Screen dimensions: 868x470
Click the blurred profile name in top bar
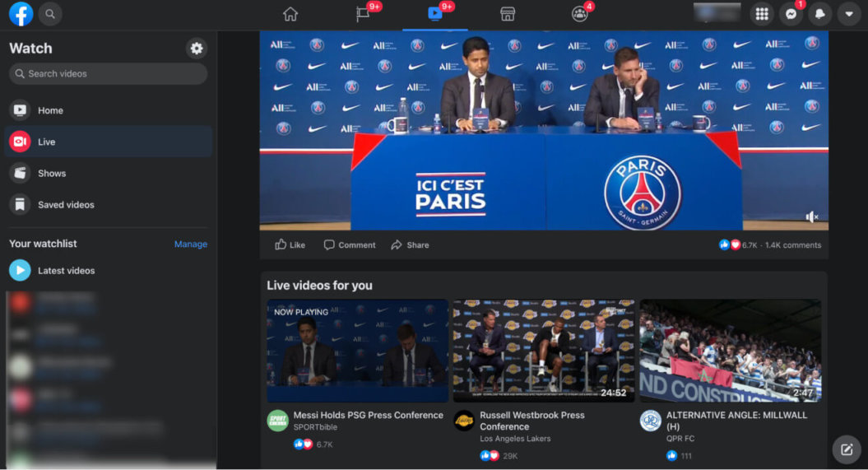717,13
